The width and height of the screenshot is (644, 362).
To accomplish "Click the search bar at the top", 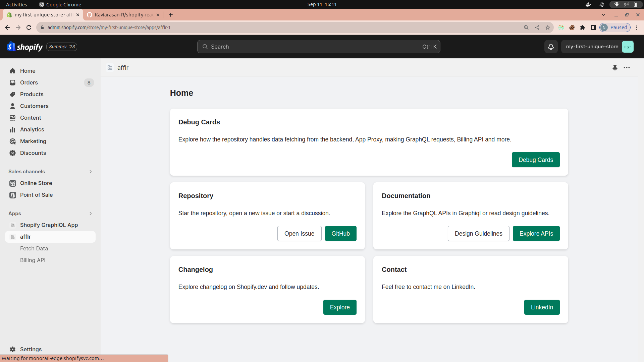I will tap(319, 47).
